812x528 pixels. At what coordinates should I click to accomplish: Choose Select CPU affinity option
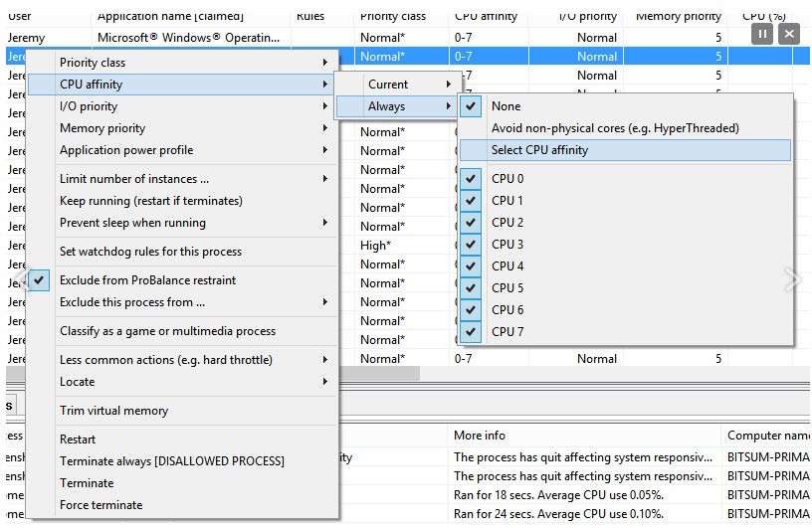625,150
